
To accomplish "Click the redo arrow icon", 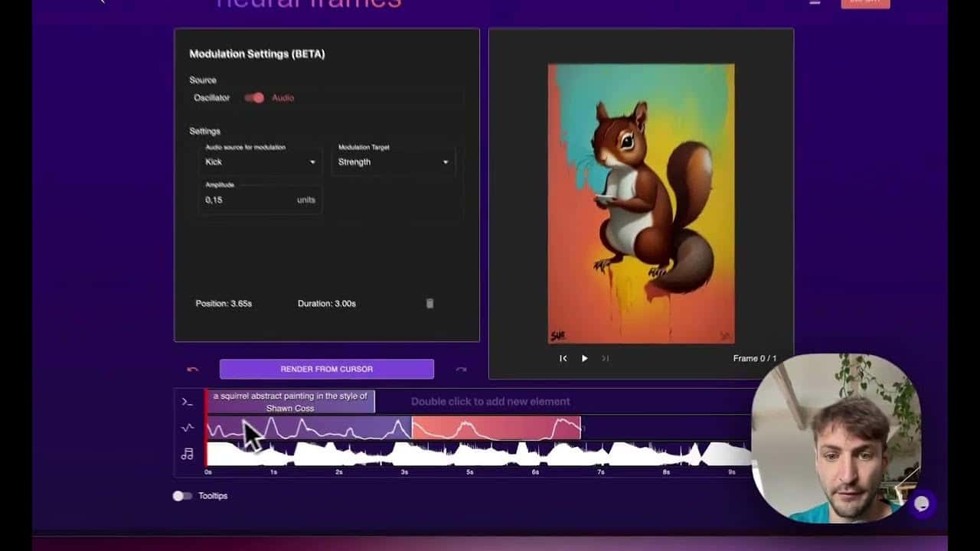I will pyautogui.click(x=461, y=370).
